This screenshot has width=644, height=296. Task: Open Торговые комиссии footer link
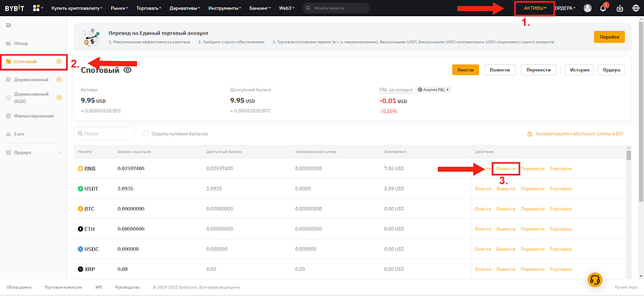tap(63, 287)
